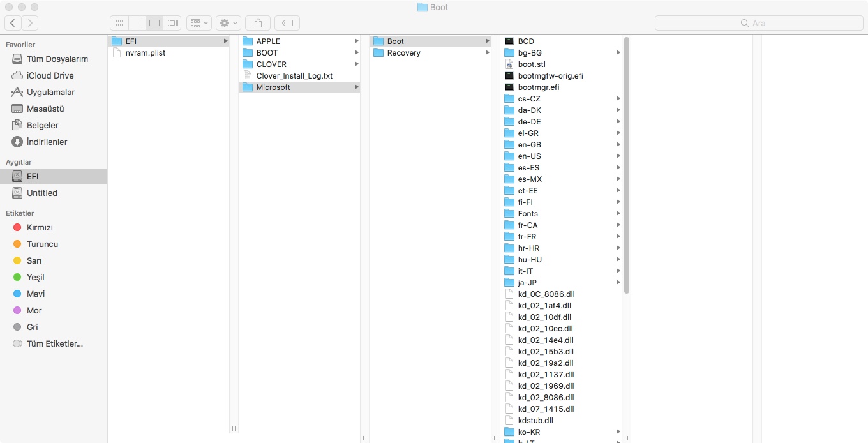Switch to icon view in toolbar
Screen dimensions: 868x443
pyautogui.click(x=119, y=23)
